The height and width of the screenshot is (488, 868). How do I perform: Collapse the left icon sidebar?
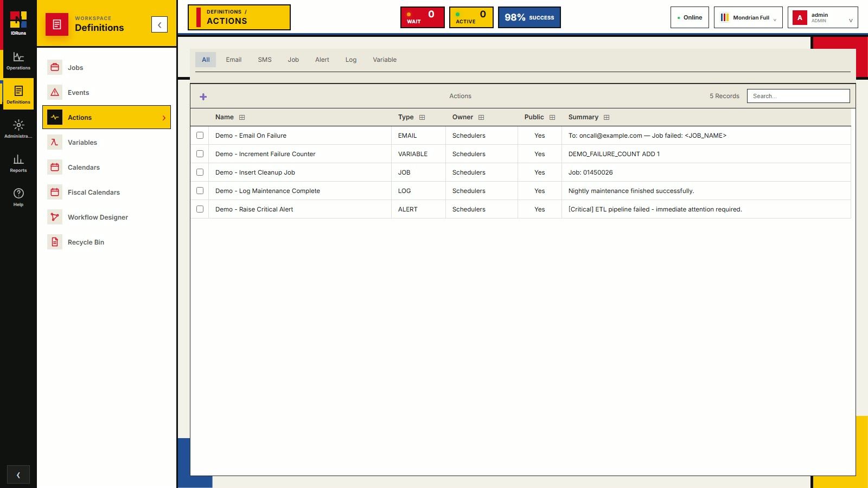pyautogui.click(x=18, y=475)
